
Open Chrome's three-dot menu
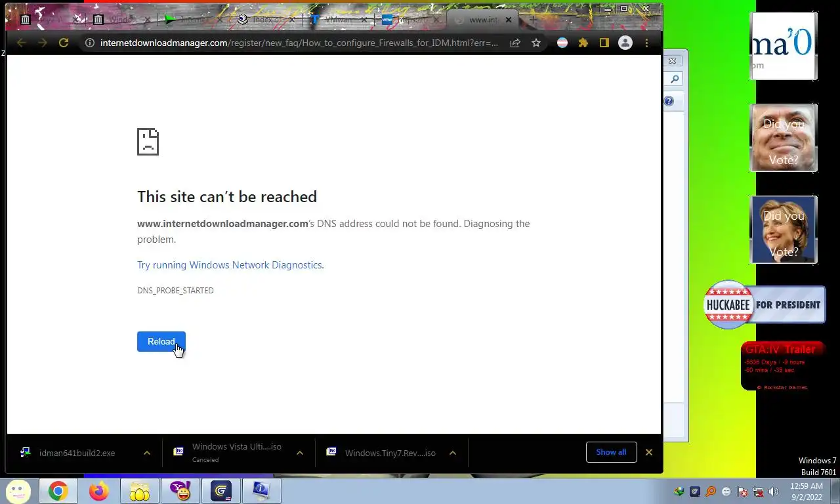646,43
